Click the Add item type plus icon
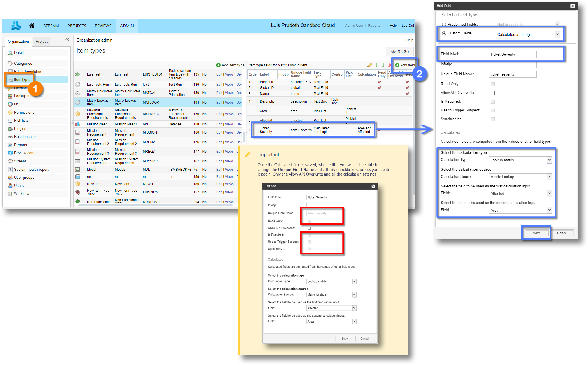The height and width of the screenshot is (365, 588). (218, 65)
